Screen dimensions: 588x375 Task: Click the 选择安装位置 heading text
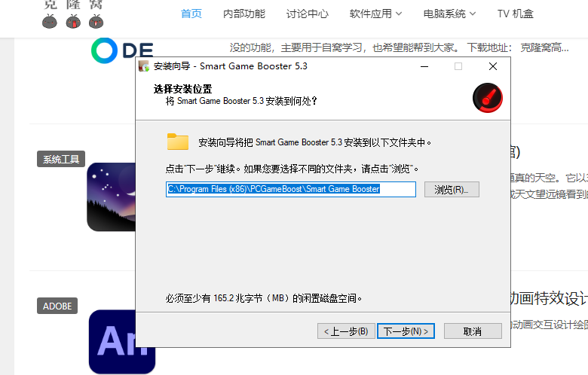click(182, 89)
